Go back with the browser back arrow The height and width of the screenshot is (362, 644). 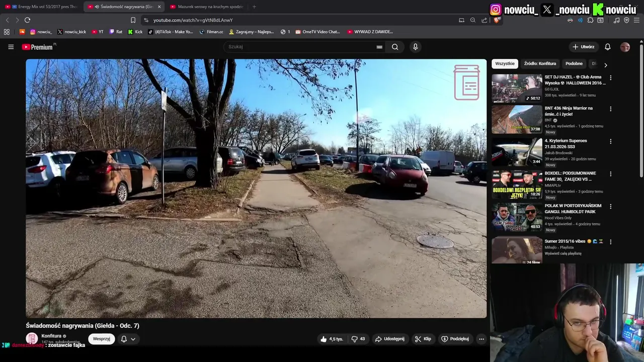[7, 20]
